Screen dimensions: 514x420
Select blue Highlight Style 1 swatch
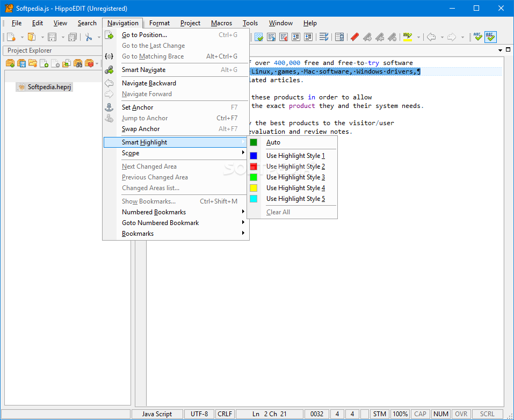(254, 156)
